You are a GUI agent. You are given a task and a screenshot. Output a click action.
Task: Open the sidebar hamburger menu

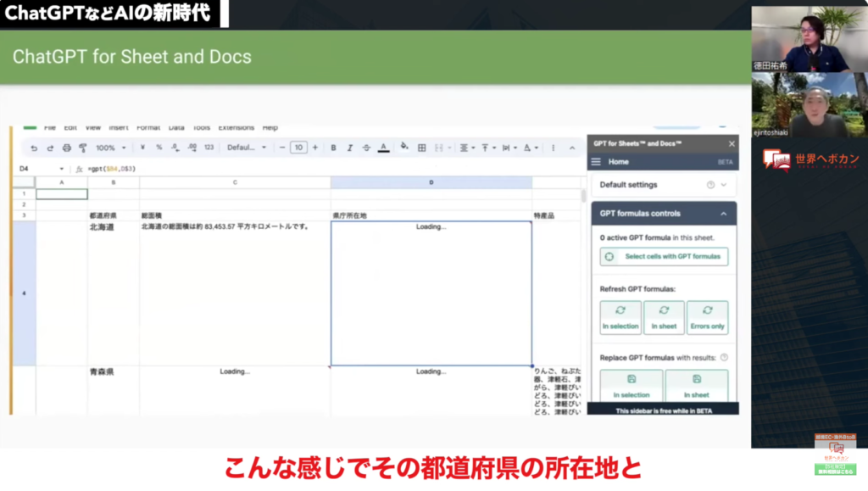click(596, 162)
